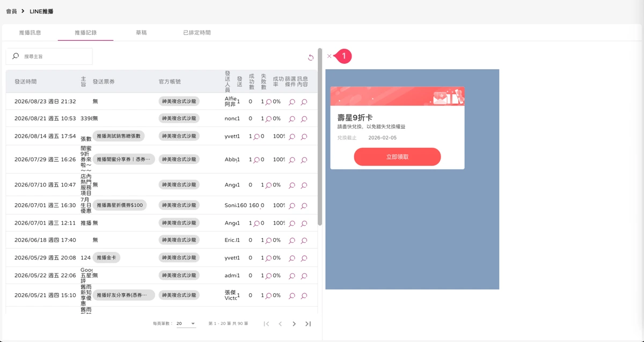Click the records table vertical scrollbar
The height and width of the screenshot is (342, 644).
click(x=320, y=137)
